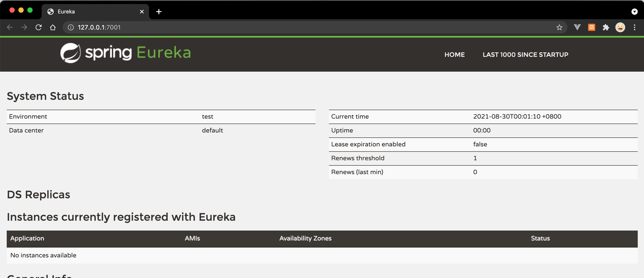
Task: Click the Status column header
Action: pos(540,238)
